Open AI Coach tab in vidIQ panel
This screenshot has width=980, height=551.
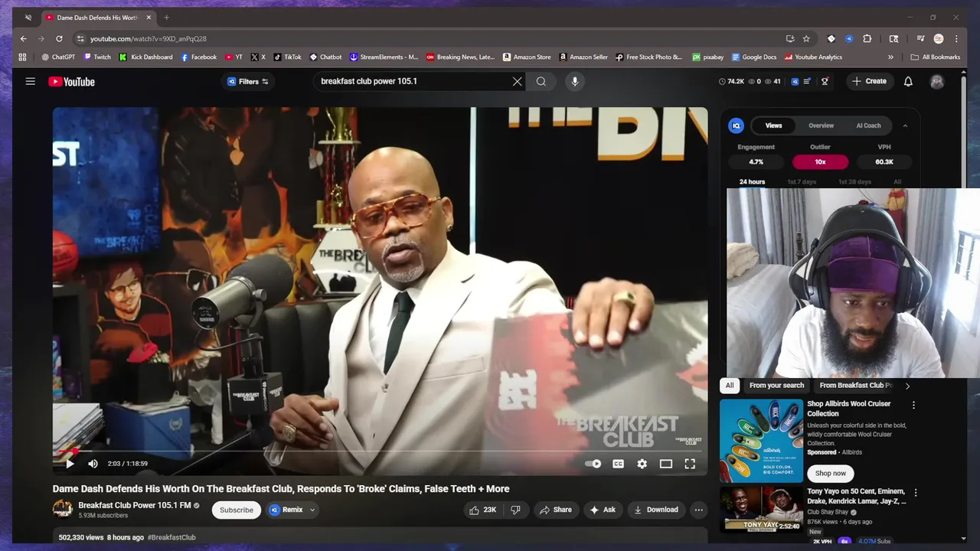pos(868,126)
